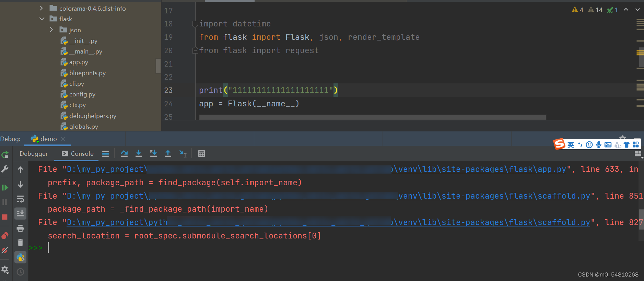Click the console Down arrow icon
Viewport: 644px width, 281px height.
(21, 185)
